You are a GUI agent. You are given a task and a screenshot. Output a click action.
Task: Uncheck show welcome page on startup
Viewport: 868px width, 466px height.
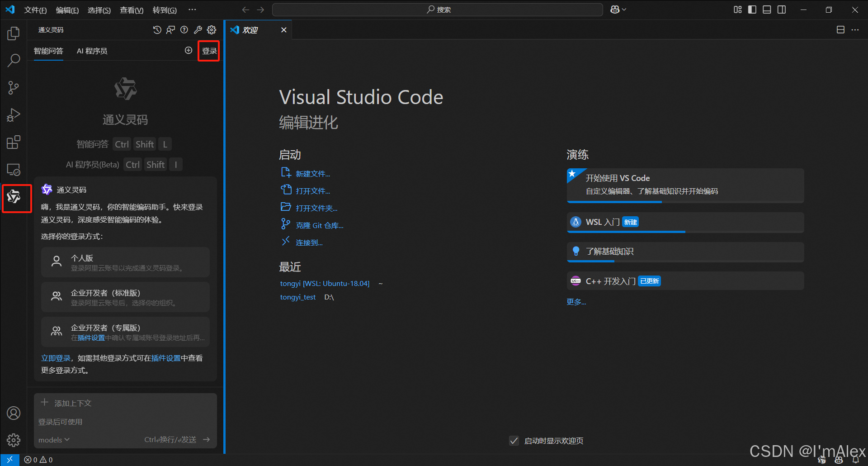click(x=514, y=441)
